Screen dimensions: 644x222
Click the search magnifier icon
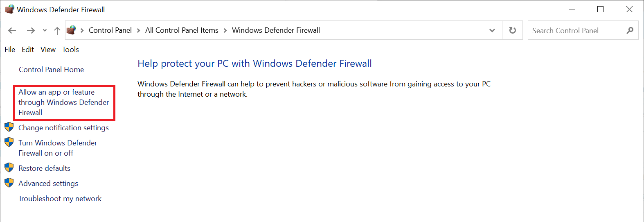pyautogui.click(x=630, y=30)
